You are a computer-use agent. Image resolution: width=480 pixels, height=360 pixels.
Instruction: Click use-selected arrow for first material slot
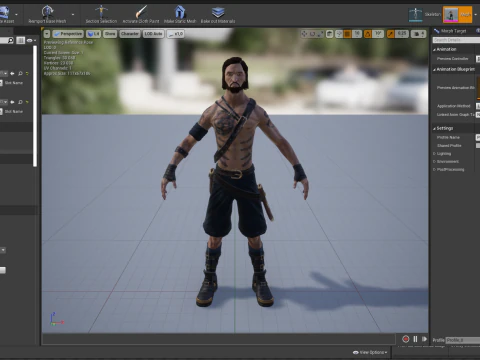[x=12, y=73]
